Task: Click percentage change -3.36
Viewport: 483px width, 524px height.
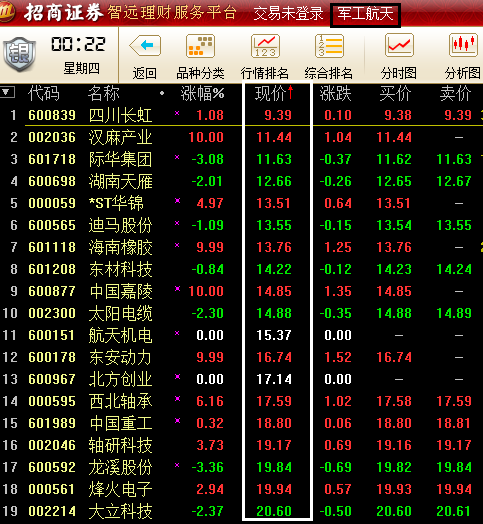Action: click(207, 467)
